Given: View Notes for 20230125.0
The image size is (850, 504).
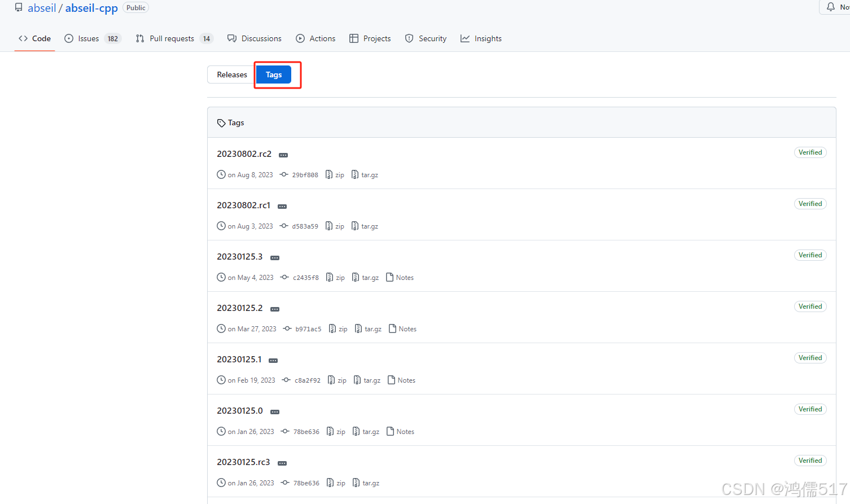Looking at the screenshot, I should pos(400,432).
